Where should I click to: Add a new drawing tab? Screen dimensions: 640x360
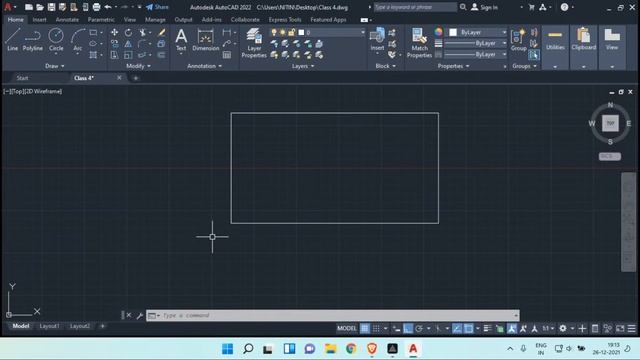coord(136,78)
